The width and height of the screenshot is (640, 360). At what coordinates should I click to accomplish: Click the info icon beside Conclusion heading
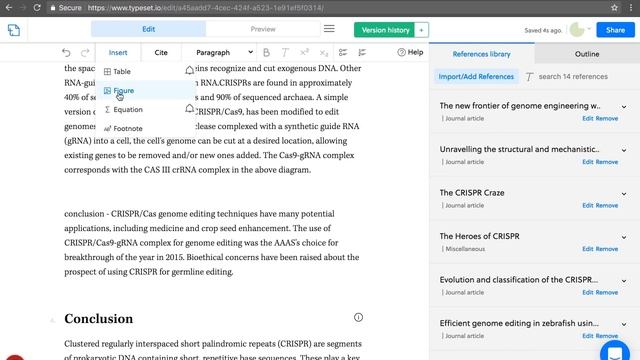click(358, 317)
